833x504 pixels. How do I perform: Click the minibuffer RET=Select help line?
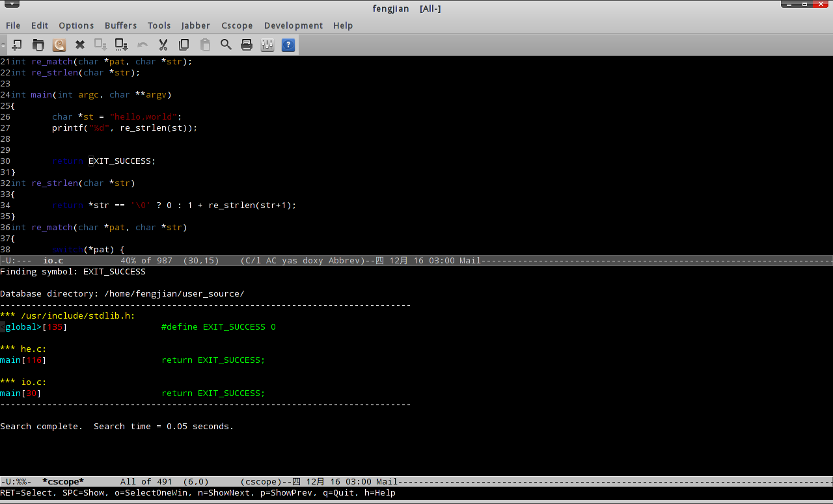pos(198,493)
